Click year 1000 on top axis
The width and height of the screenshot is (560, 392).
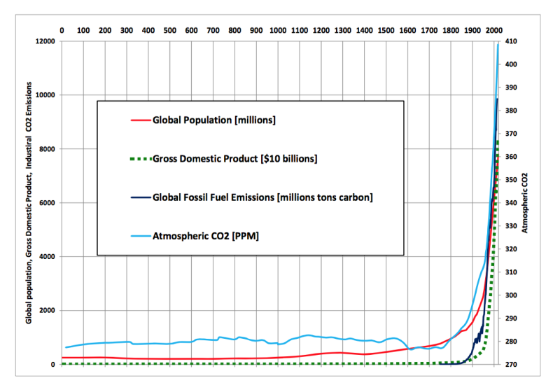[x=278, y=31]
